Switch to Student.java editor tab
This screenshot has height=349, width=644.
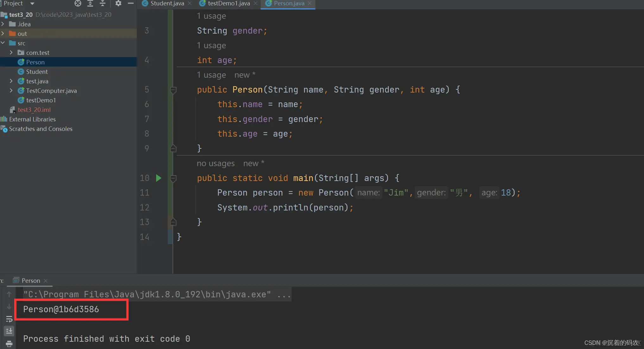pos(167,3)
